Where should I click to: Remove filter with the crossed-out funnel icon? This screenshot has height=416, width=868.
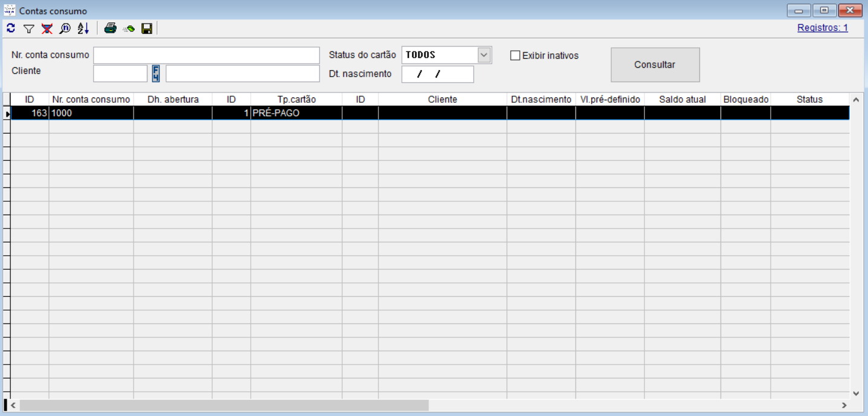[x=47, y=28]
